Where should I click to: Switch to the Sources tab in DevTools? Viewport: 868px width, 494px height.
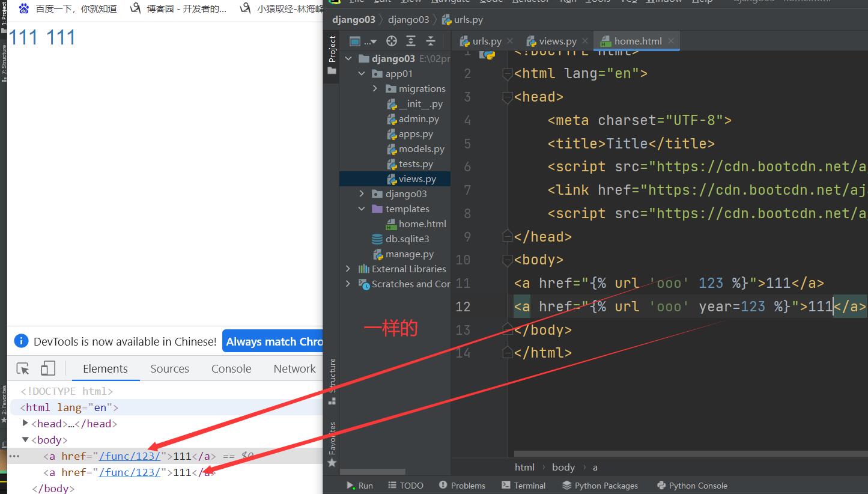click(169, 368)
